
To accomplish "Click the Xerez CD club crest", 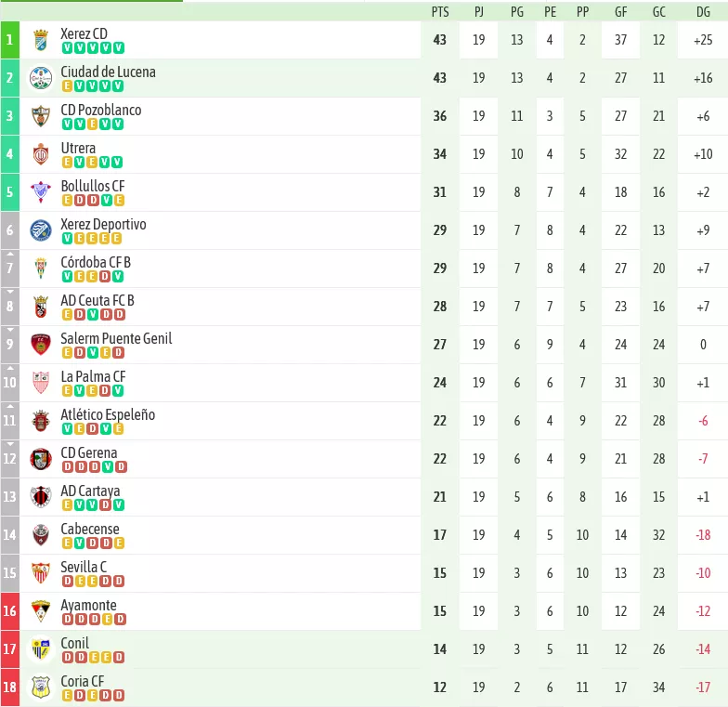I will pos(41,40).
